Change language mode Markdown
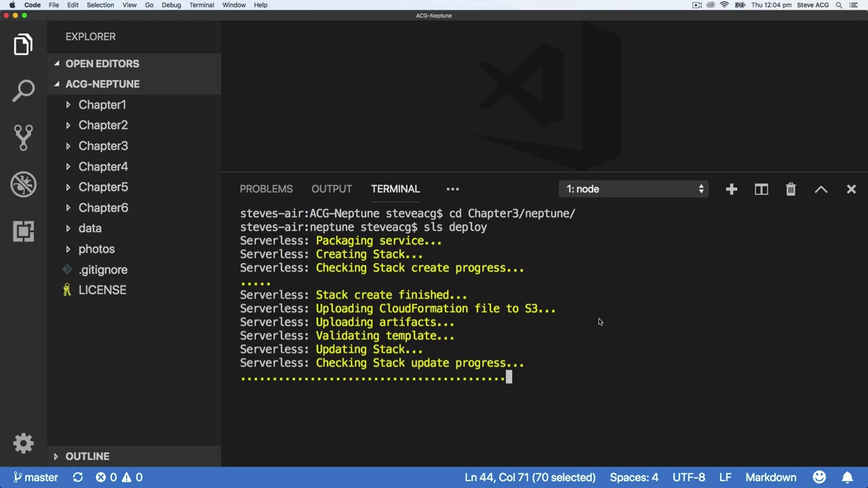Viewport: 868px width, 488px height. (x=771, y=477)
